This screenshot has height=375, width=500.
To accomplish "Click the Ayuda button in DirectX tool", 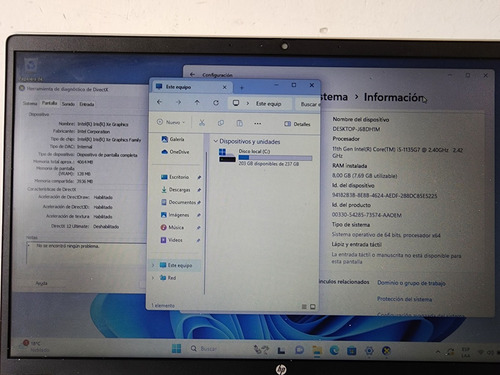I will pyautogui.click(x=42, y=283).
